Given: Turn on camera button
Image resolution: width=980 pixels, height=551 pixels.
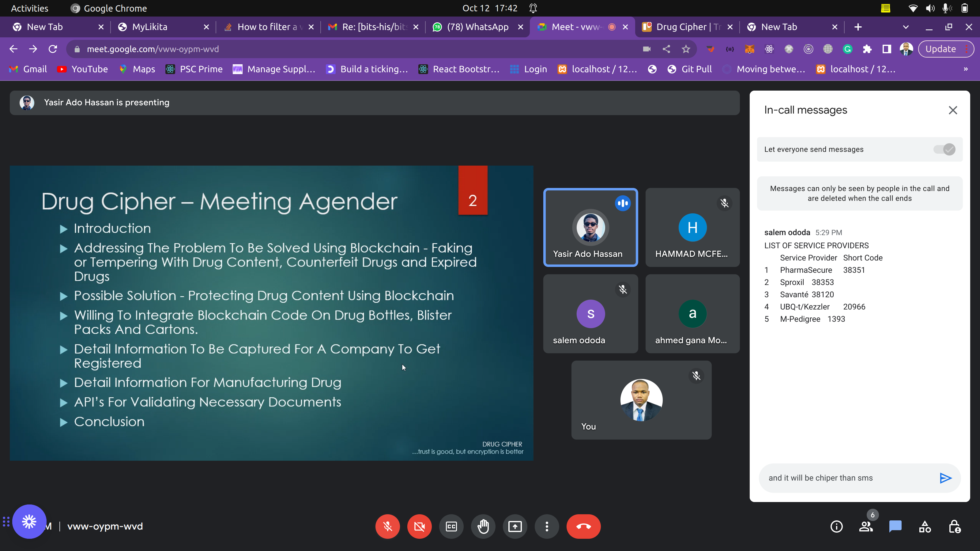Looking at the screenshot, I should [419, 527].
